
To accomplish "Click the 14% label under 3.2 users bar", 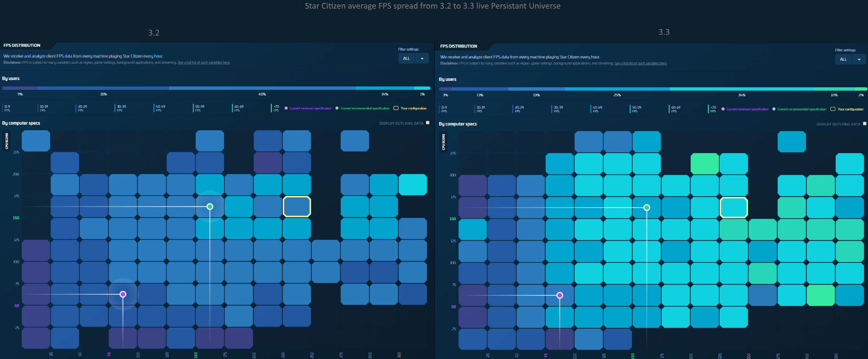I will pos(385,94).
